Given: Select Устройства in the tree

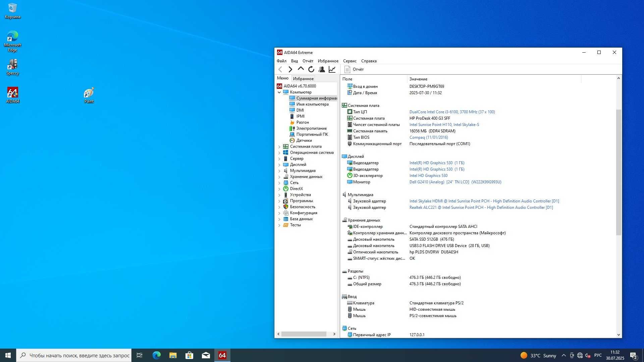Looking at the screenshot, I should [297, 195].
